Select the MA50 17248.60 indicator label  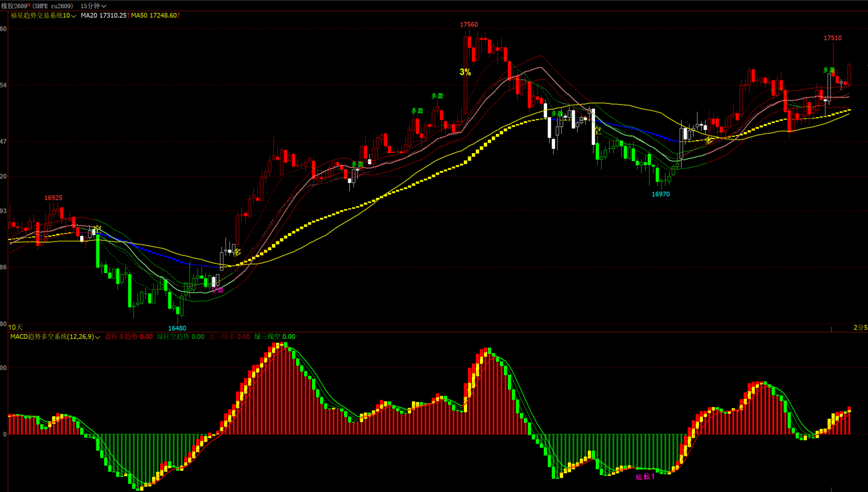coord(154,16)
